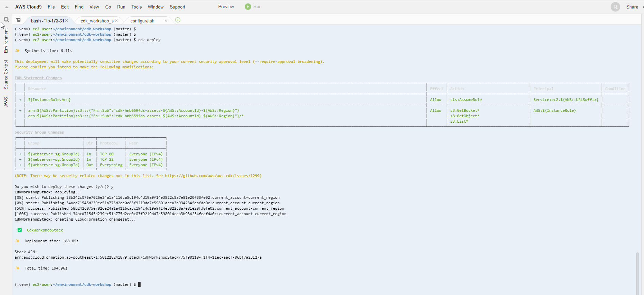Close the configure.sh tab
The height and width of the screenshot is (295, 644).
(x=166, y=21)
